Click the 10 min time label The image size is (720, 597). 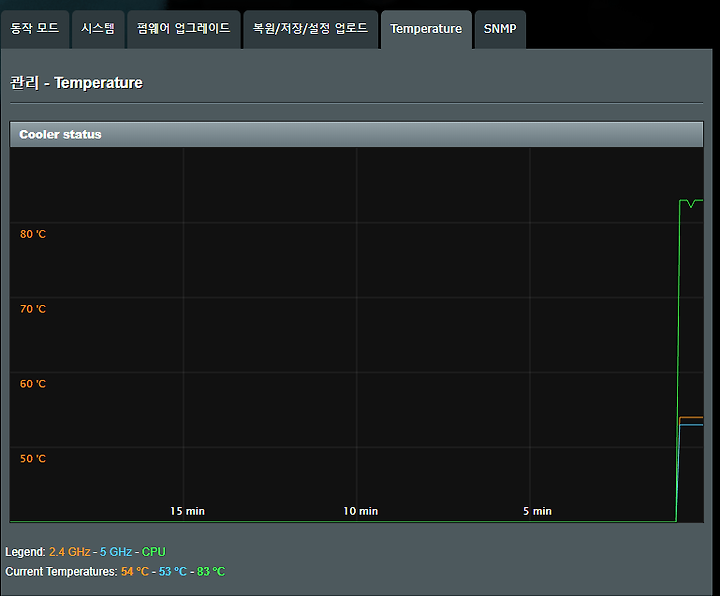tap(360, 511)
